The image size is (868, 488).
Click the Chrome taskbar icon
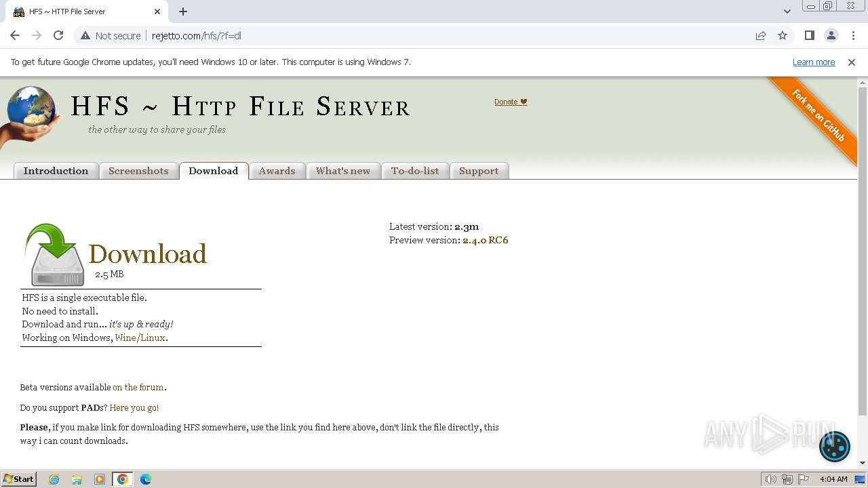pyautogui.click(x=123, y=479)
